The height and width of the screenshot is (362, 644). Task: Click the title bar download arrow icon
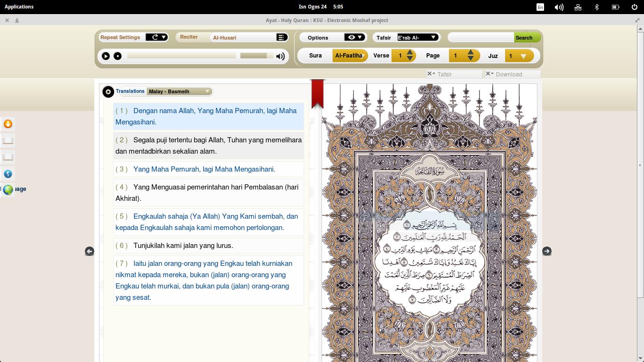tap(17, 20)
